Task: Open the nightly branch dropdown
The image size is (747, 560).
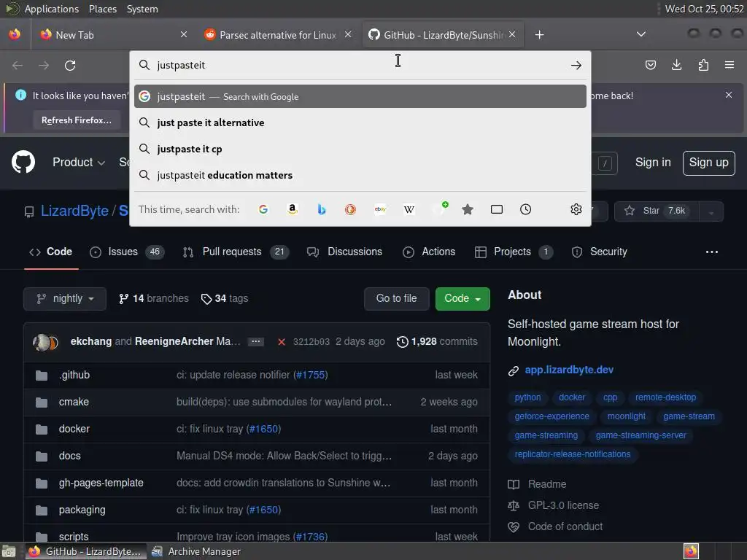Action: pyautogui.click(x=65, y=298)
